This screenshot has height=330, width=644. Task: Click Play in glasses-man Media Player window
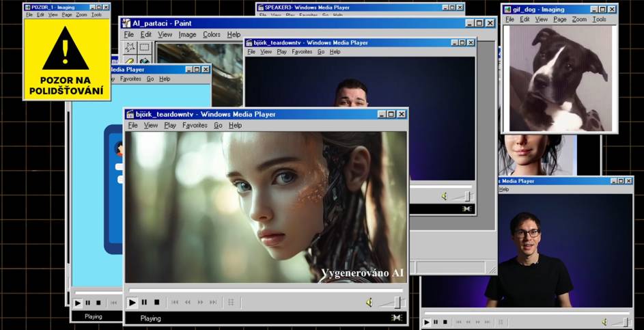426,322
